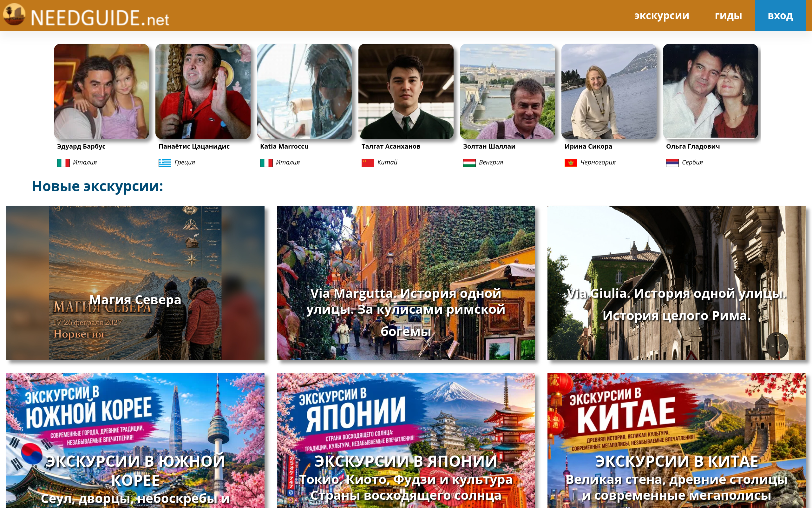Click the Китай country label
Screen dimensions: 812x508
(387, 162)
